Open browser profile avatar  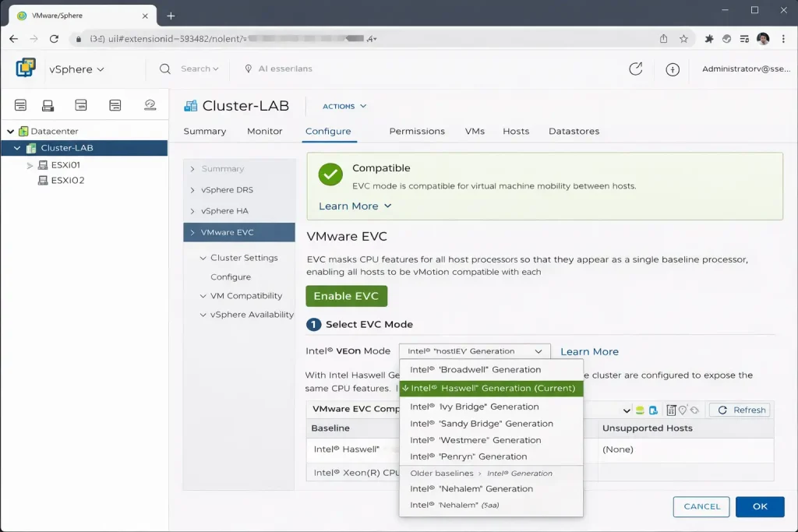click(x=763, y=39)
